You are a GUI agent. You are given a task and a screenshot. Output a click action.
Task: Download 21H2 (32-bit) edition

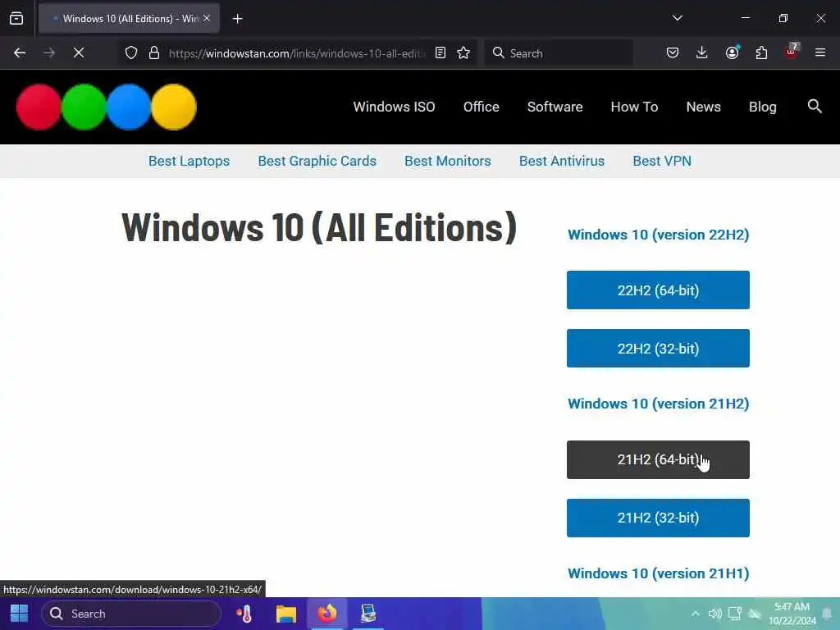tap(658, 518)
